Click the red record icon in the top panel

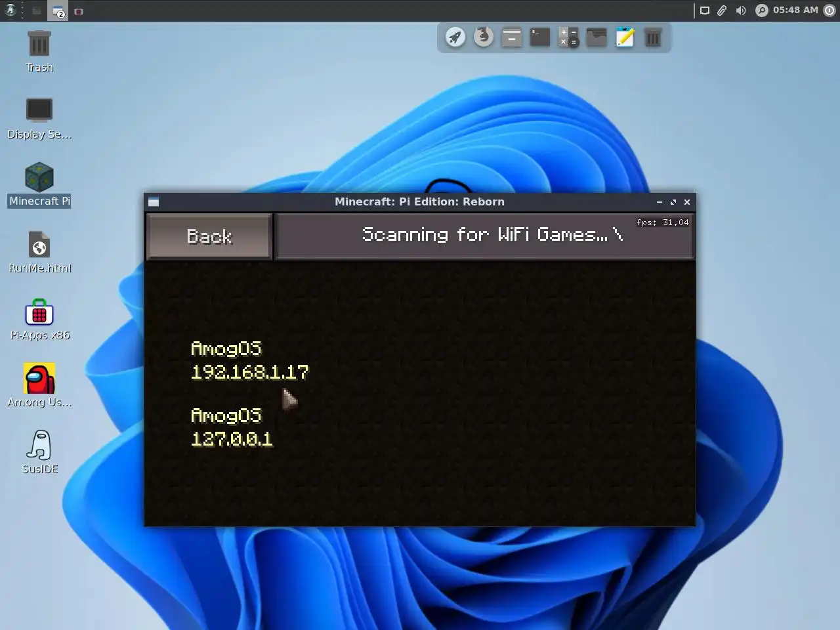pos(79,11)
